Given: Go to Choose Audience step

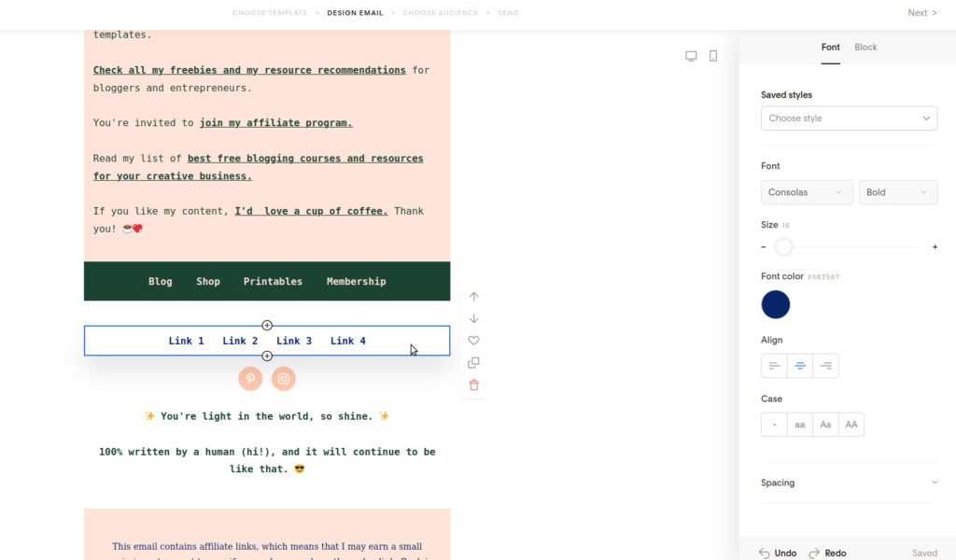Looking at the screenshot, I should 441,13.
